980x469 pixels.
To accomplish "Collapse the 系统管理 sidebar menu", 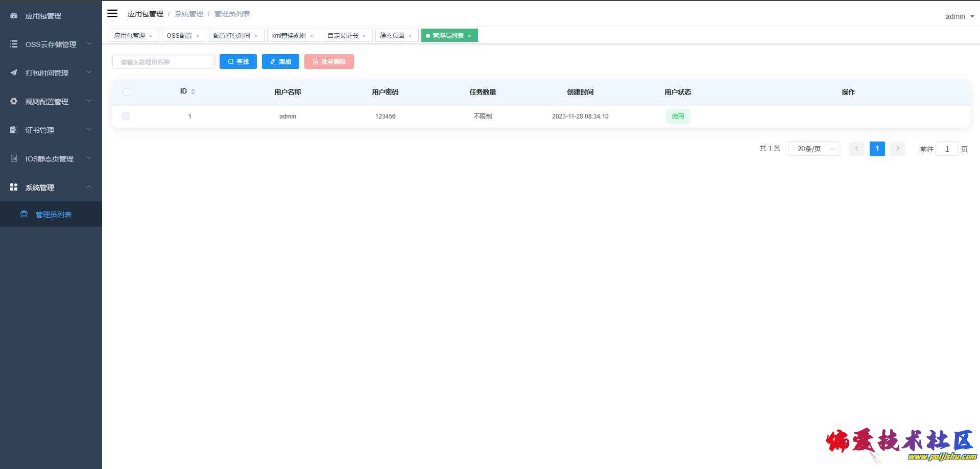I will [x=51, y=187].
